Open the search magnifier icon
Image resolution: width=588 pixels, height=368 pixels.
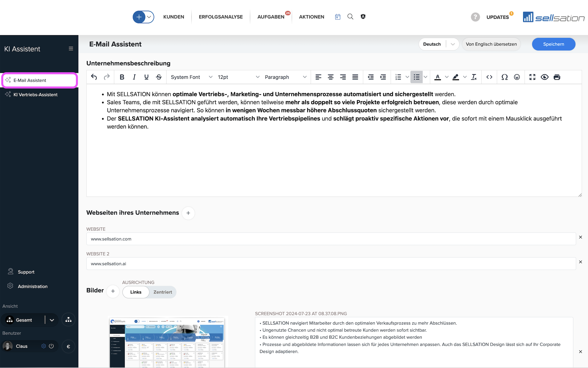point(350,17)
